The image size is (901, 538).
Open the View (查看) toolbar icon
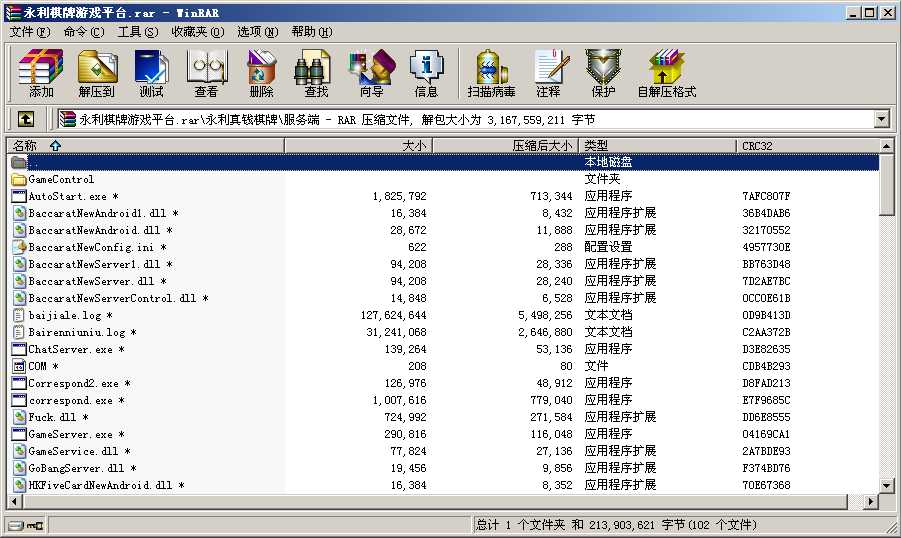pyautogui.click(x=206, y=74)
